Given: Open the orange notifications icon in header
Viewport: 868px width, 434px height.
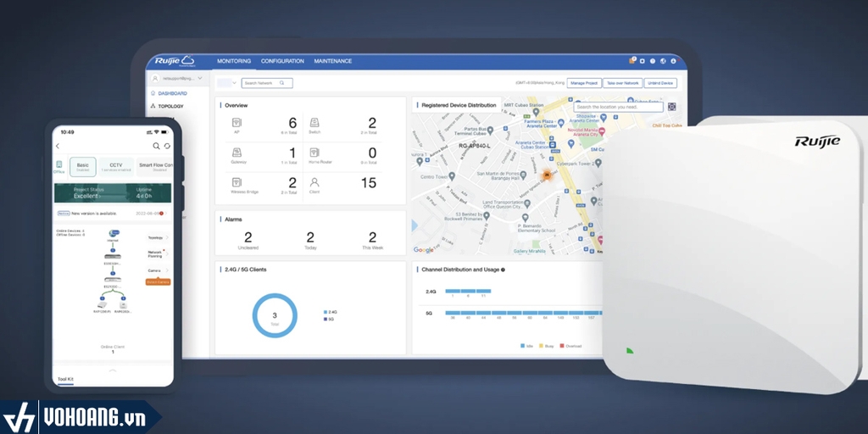Looking at the screenshot, I should pyautogui.click(x=632, y=61).
